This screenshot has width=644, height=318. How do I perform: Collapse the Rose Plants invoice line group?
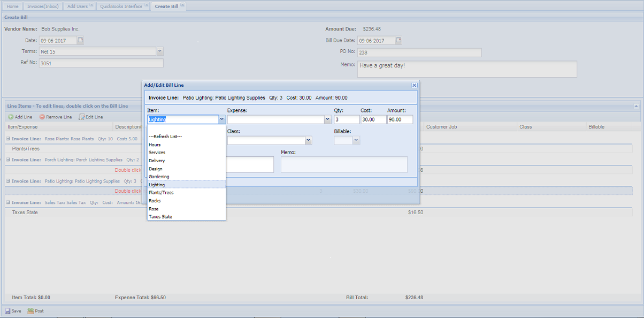[8, 138]
